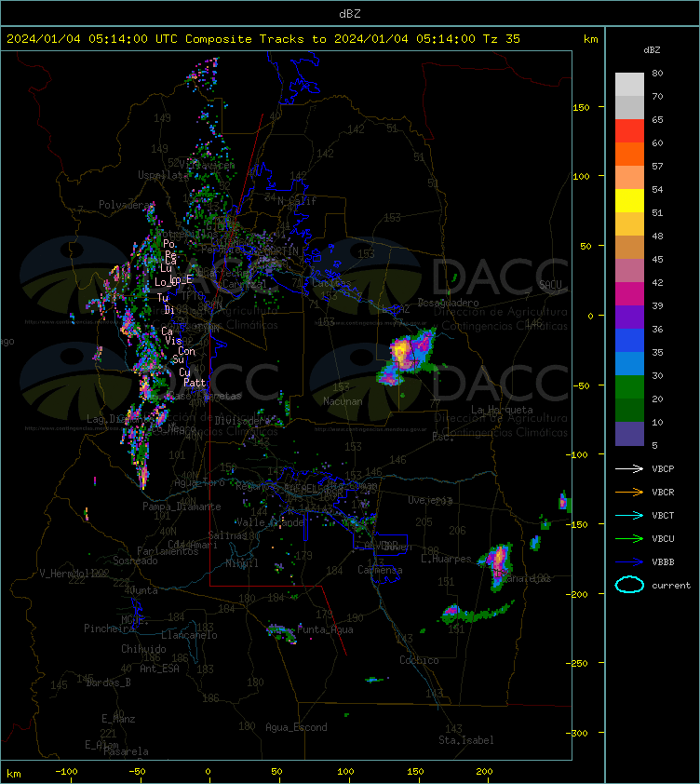Screen dimensions: 700x784
Task: Click the -100 tick on horizontal axis
Action: [66, 772]
